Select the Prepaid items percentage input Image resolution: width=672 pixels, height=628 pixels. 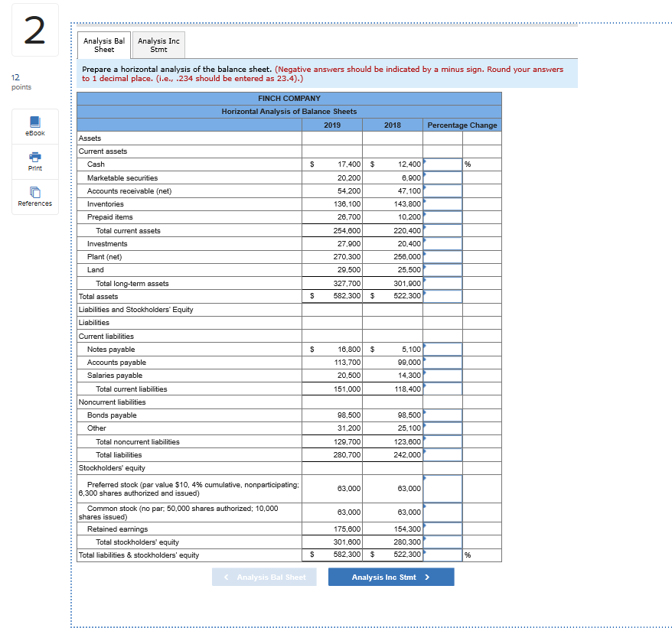click(442, 216)
